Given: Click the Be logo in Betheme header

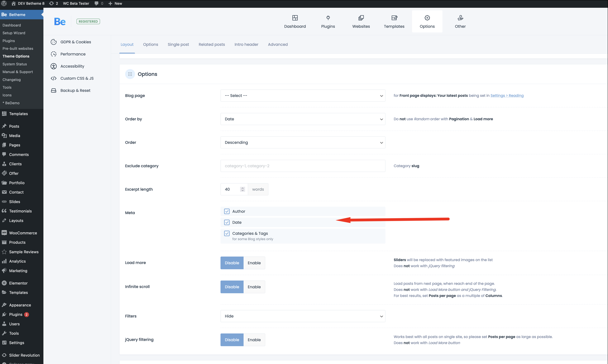Looking at the screenshot, I should (x=60, y=22).
